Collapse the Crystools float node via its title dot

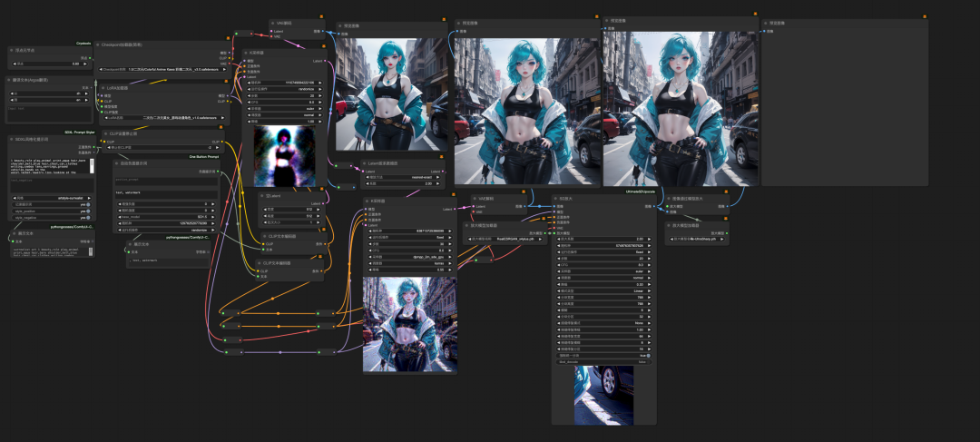coord(12,50)
